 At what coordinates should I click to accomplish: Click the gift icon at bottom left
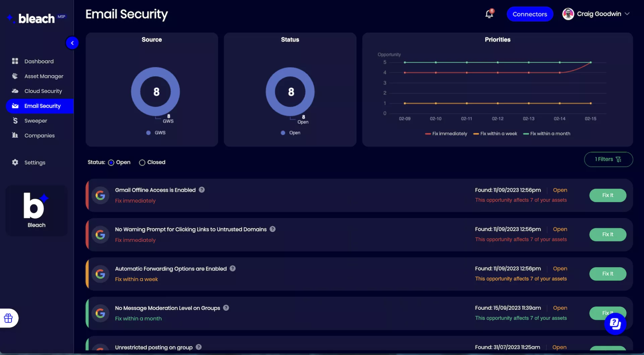click(8, 318)
